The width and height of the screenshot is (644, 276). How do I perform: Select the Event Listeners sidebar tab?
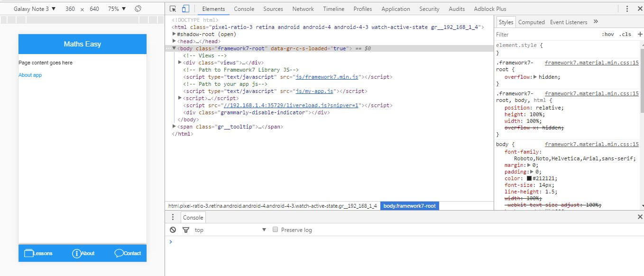[568, 22]
